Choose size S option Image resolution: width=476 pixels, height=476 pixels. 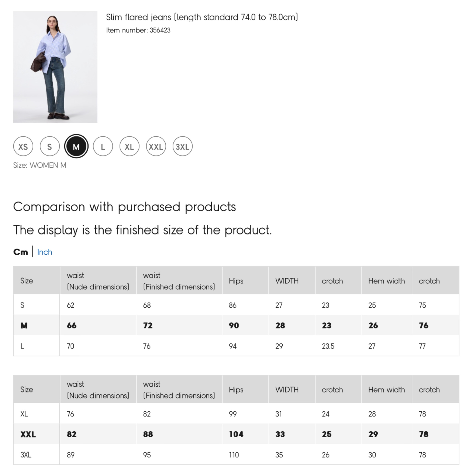click(50, 147)
